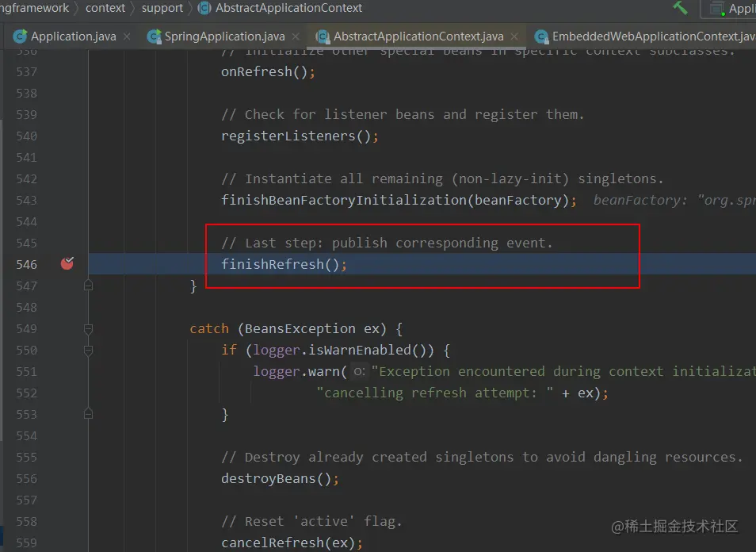756x552 pixels.
Task: Collapse the catch block at line 549
Action: point(88,329)
